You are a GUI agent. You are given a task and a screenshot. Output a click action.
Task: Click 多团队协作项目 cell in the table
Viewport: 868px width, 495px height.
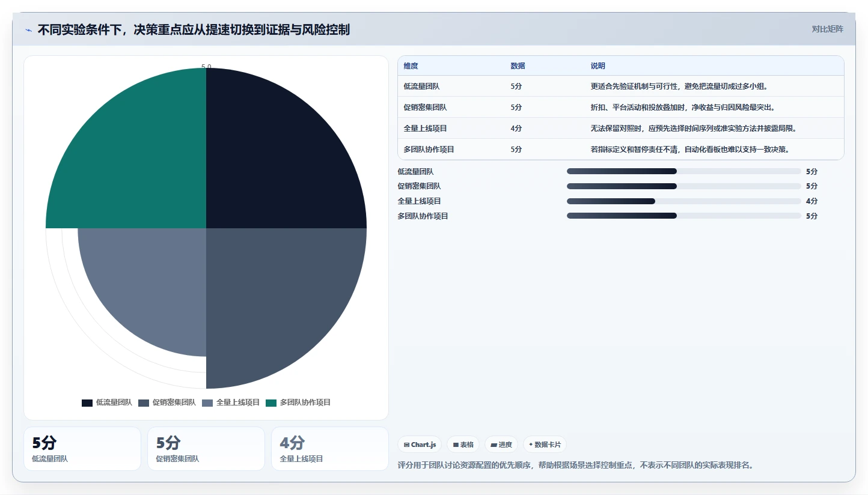click(x=429, y=150)
